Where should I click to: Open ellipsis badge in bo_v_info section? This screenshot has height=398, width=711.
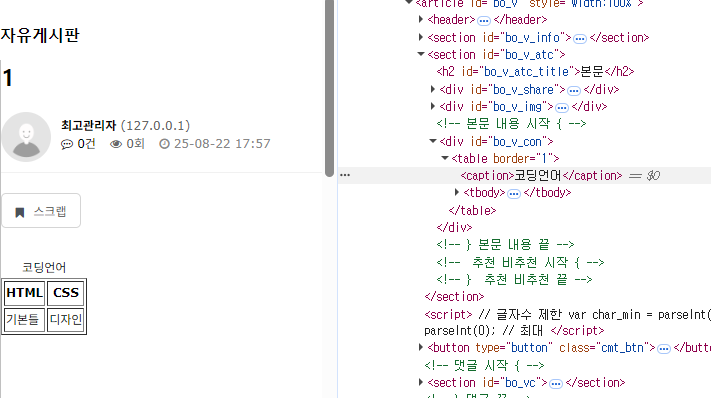point(580,39)
